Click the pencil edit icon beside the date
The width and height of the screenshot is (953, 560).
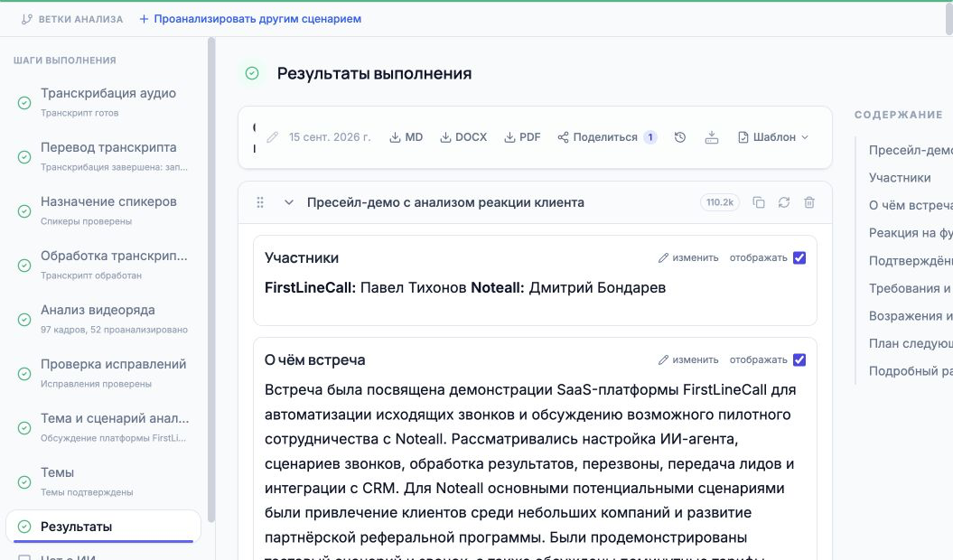pyautogui.click(x=272, y=137)
